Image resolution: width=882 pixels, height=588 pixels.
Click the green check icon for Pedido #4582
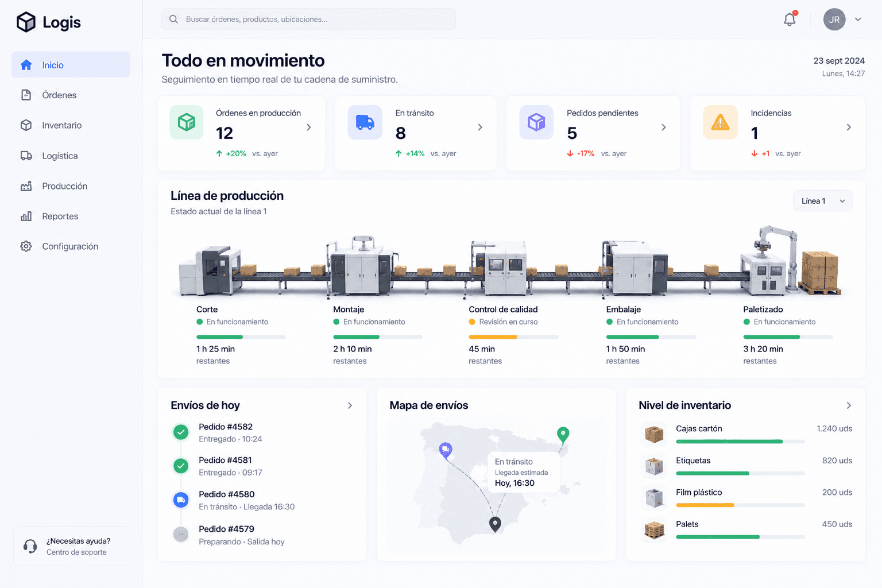181,432
